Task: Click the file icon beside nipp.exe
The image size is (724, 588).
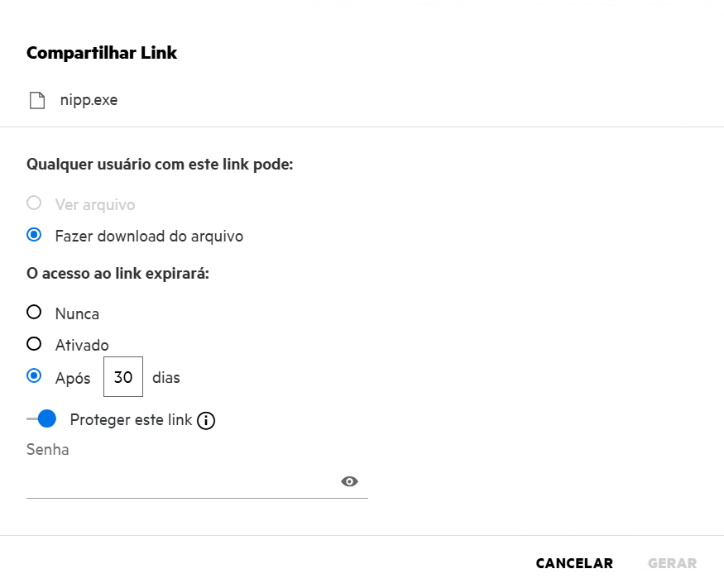Action: click(36, 101)
